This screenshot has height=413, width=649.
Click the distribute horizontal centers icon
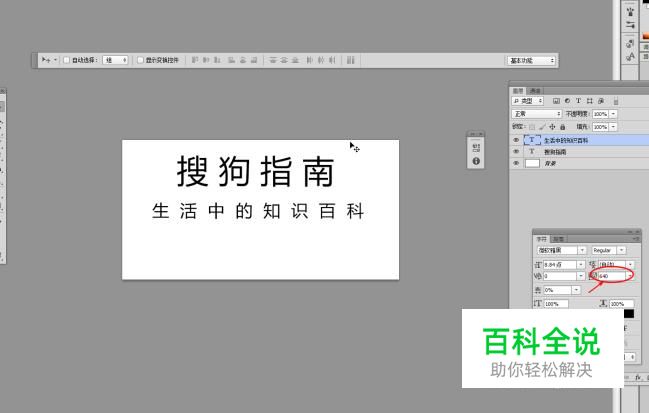(321, 60)
